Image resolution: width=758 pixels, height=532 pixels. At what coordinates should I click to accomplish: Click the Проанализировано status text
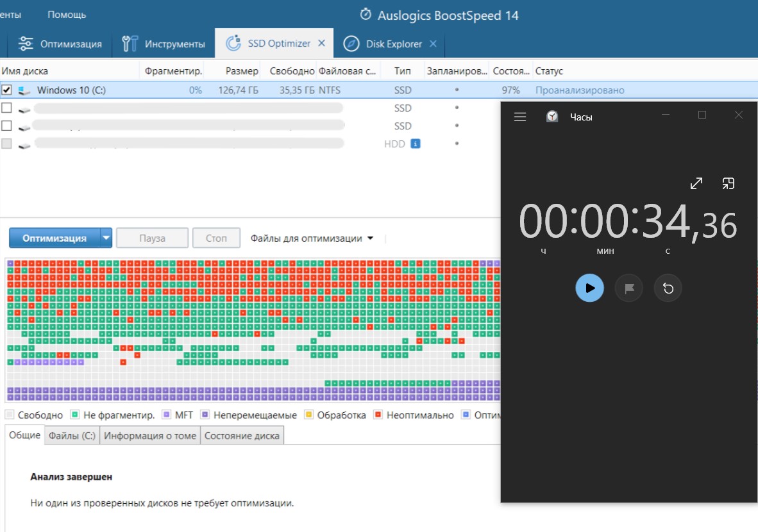click(580, 90)
